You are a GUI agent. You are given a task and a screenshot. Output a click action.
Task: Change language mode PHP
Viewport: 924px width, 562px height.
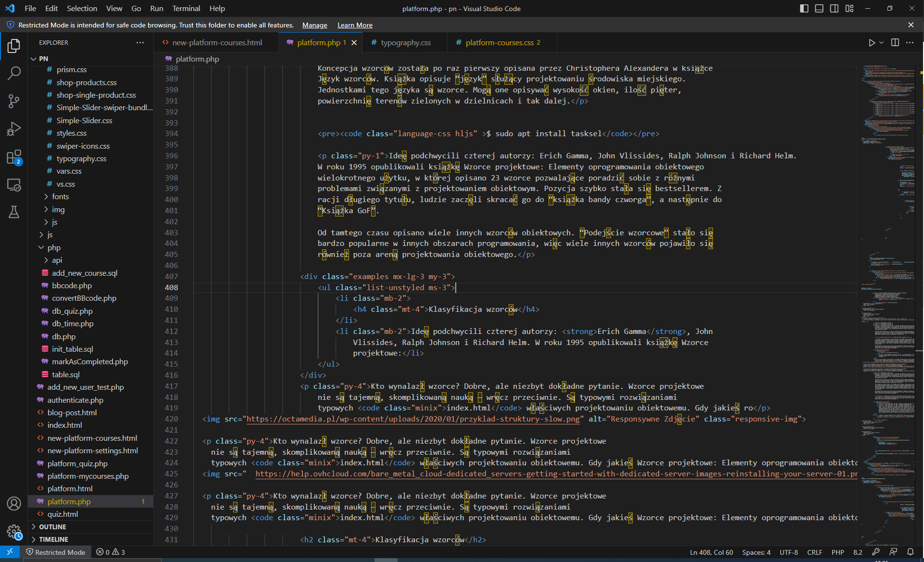(x=837, y=552)
